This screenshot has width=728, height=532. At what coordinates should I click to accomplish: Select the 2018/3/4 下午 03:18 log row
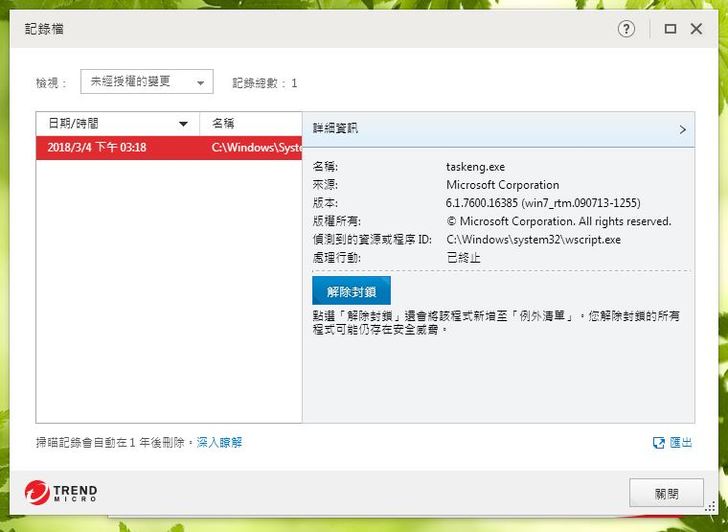[169, 148]
